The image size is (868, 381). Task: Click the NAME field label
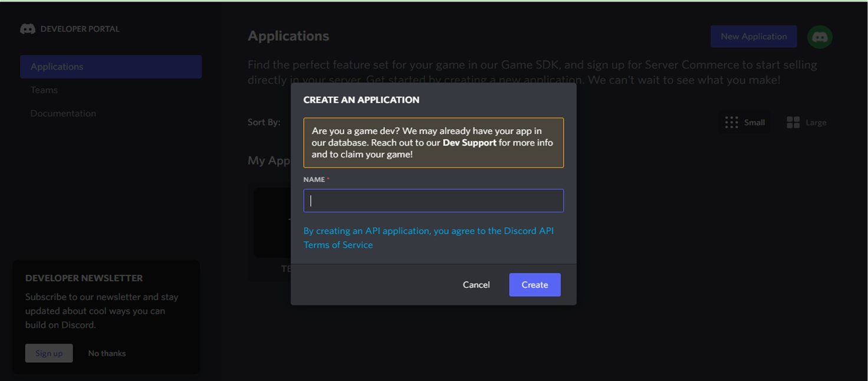[314, 179]
